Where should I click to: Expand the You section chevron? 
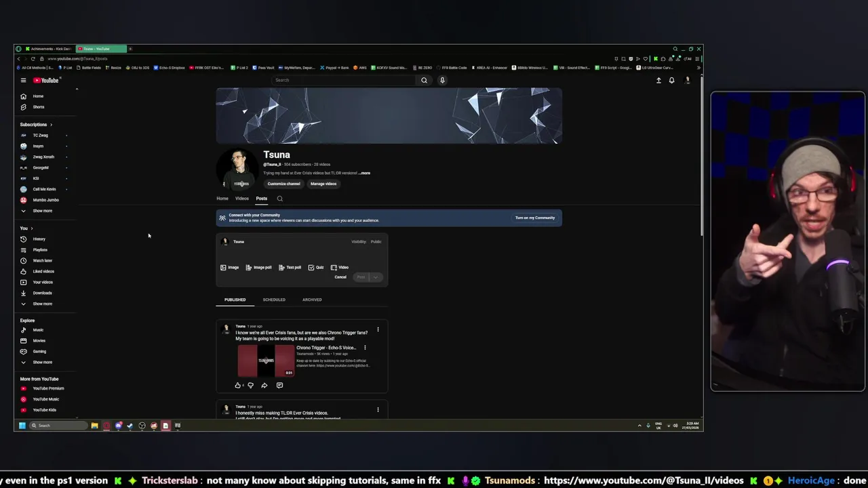click(x=32, y=228)
